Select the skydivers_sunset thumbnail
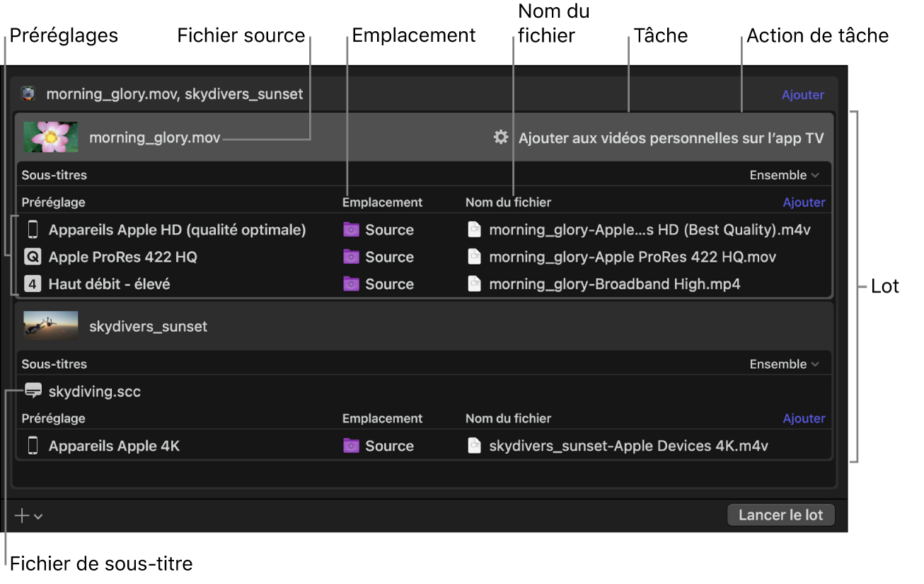Screen dimensions: 924x584 tap(50, 326)
